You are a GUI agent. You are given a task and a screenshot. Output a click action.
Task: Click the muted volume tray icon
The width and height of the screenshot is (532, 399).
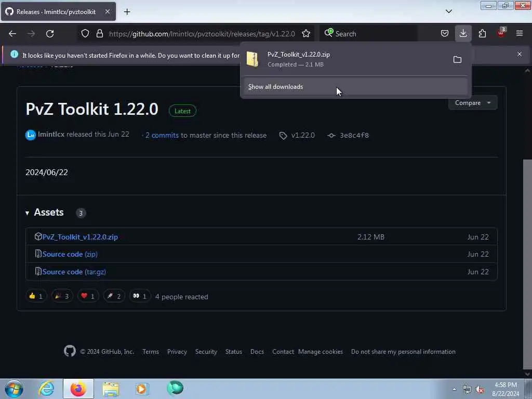[x=480, y=390]
